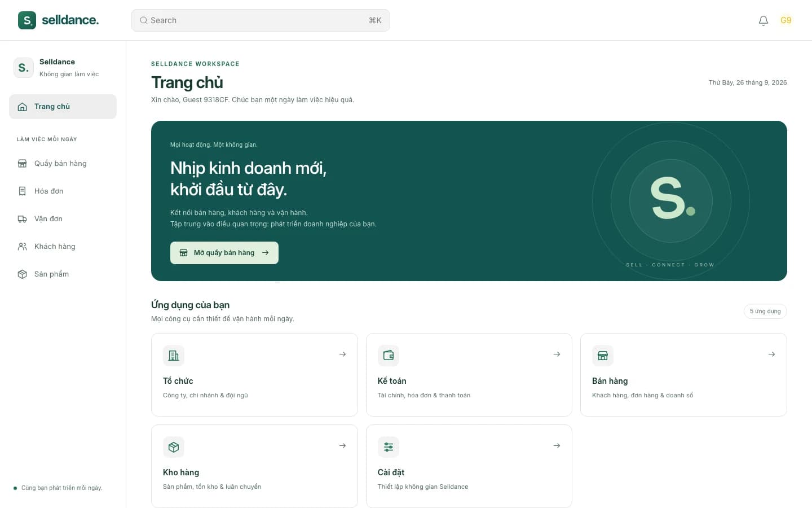This screenshot has width=812, height=508.
Task: Click the store icon in Mở quầy bán hàng button
Action: coord(184,253)
